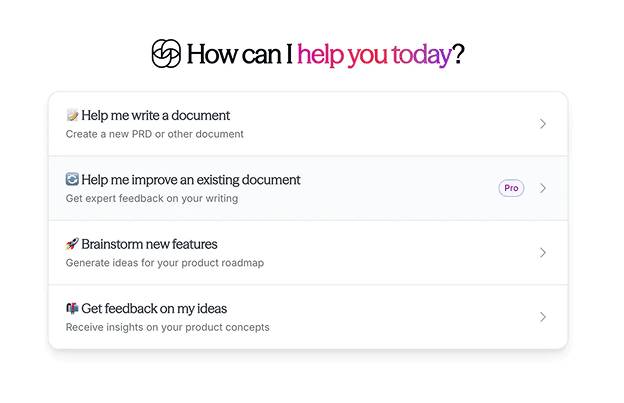Click "Receive insights on your product concepts"
Image resolution: width=624 pixels, height=403 pixels.
click(167, 327)
